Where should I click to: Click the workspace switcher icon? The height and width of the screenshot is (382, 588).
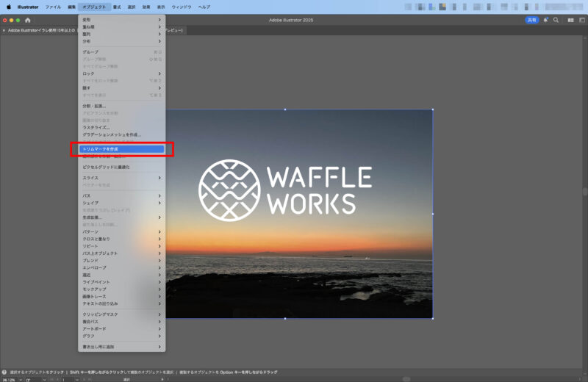(x=581, y=20)
